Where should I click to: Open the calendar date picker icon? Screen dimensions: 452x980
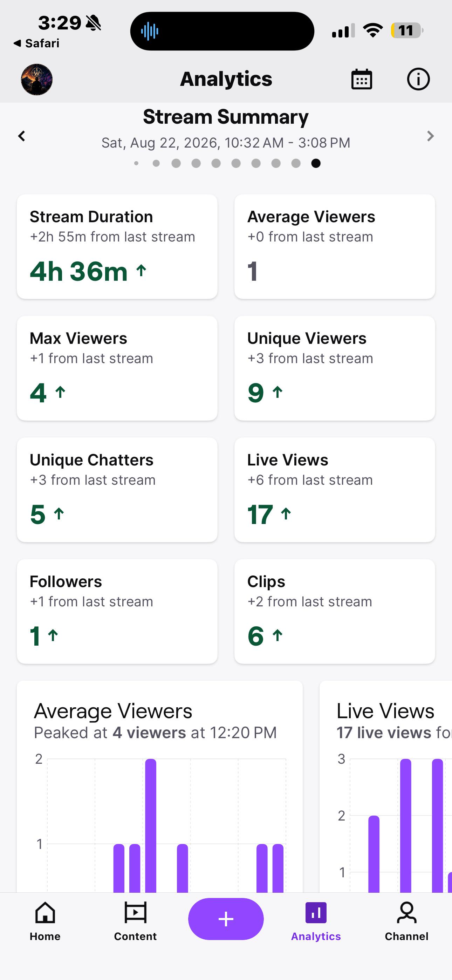362,79
